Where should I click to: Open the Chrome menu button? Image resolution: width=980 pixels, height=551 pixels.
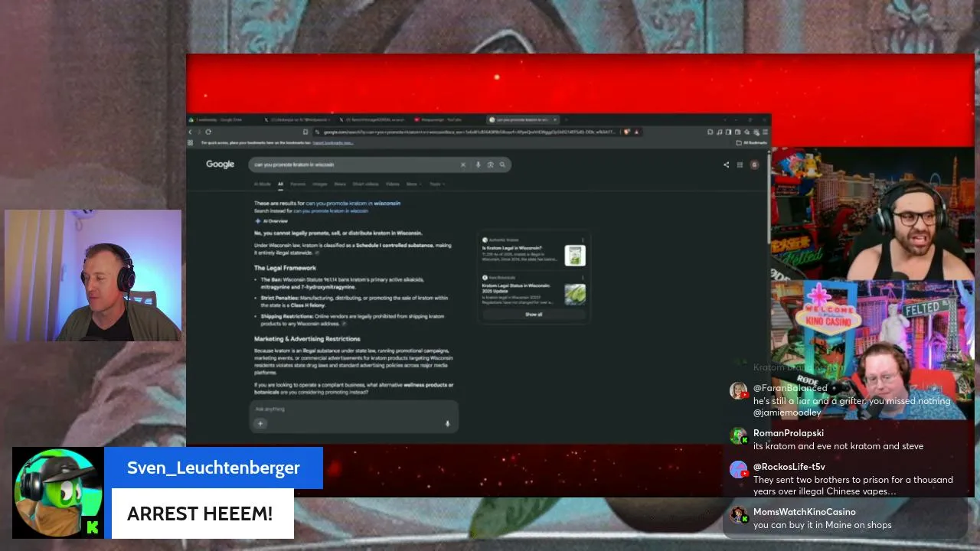pos(765,132)
